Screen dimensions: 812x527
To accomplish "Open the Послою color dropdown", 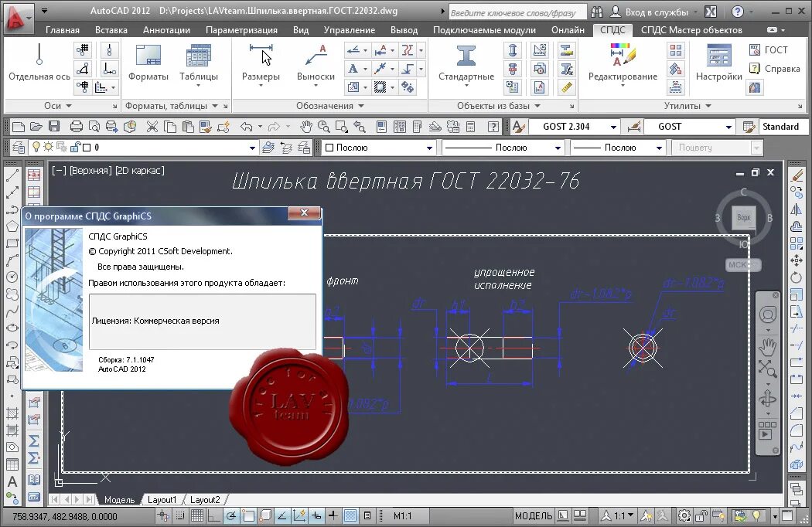I will coord(429,148).
